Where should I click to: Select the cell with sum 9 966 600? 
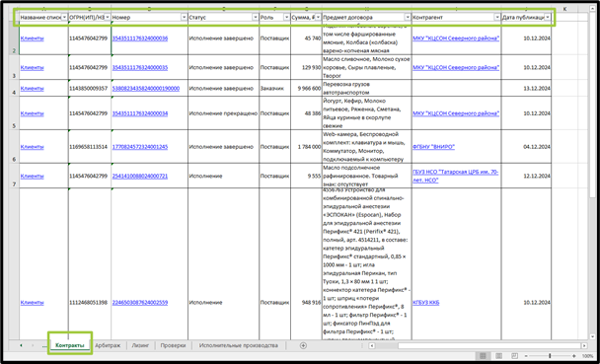coord(306,88)
